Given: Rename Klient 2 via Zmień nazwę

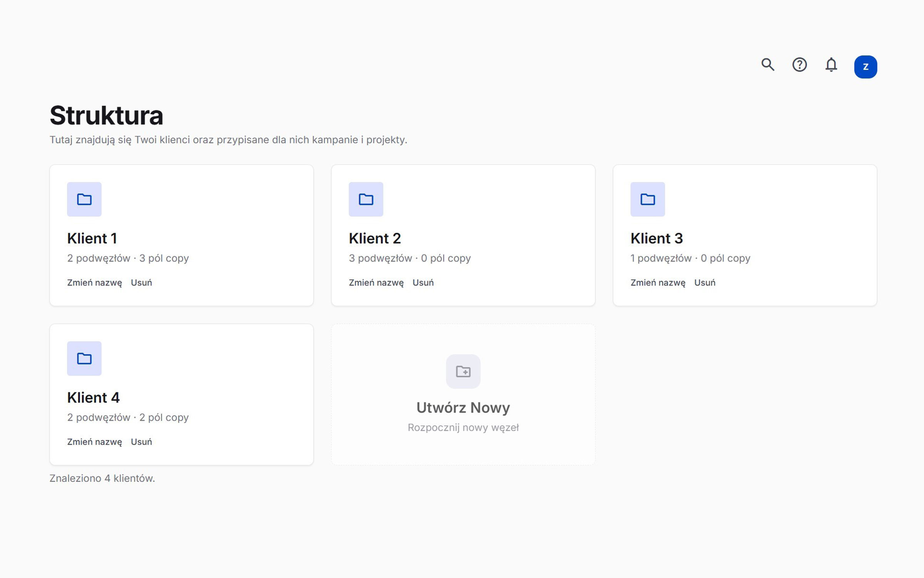Looking at the screenshot, I should (376, 283).
